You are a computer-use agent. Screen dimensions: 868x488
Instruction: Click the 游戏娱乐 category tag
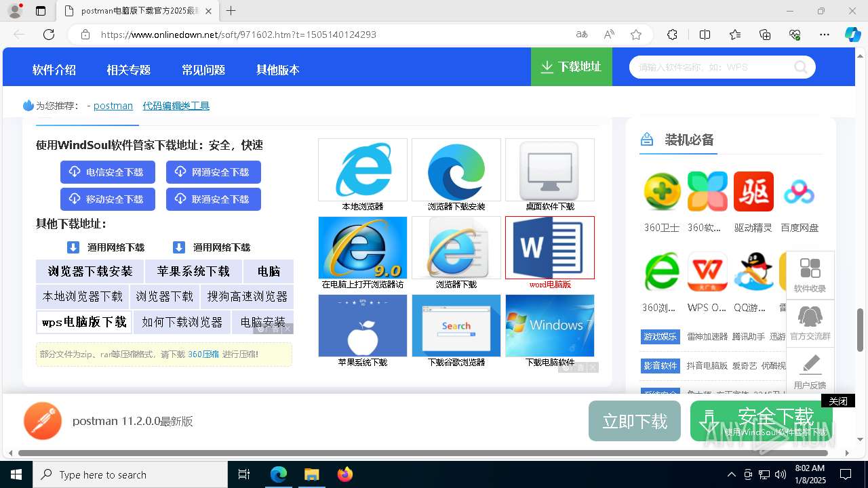coord(660,336)
